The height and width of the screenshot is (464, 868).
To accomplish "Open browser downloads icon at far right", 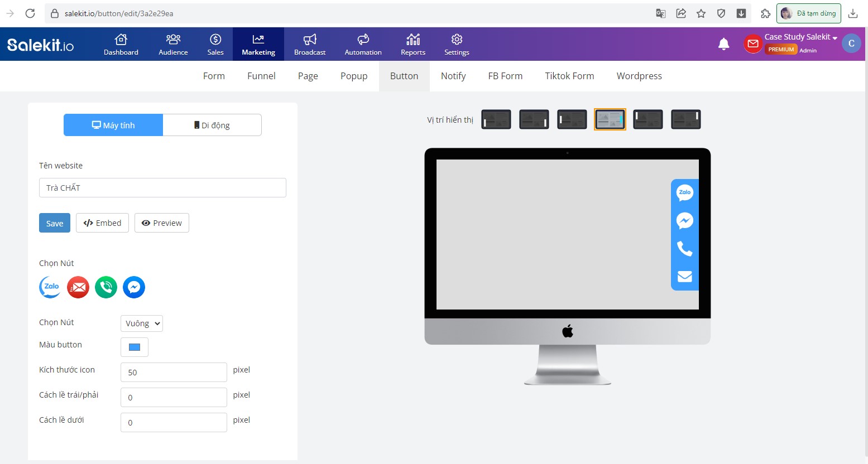I will click(853, 13).
